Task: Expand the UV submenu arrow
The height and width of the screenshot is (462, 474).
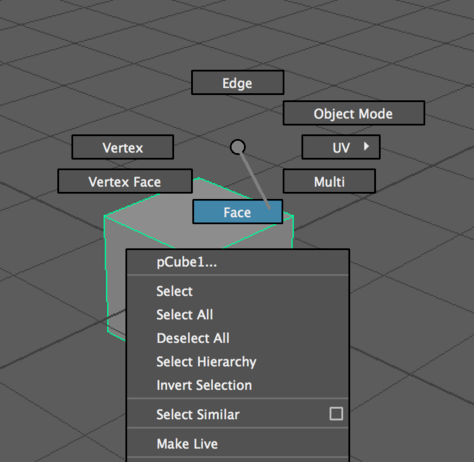Action: (x=366, y=146)
